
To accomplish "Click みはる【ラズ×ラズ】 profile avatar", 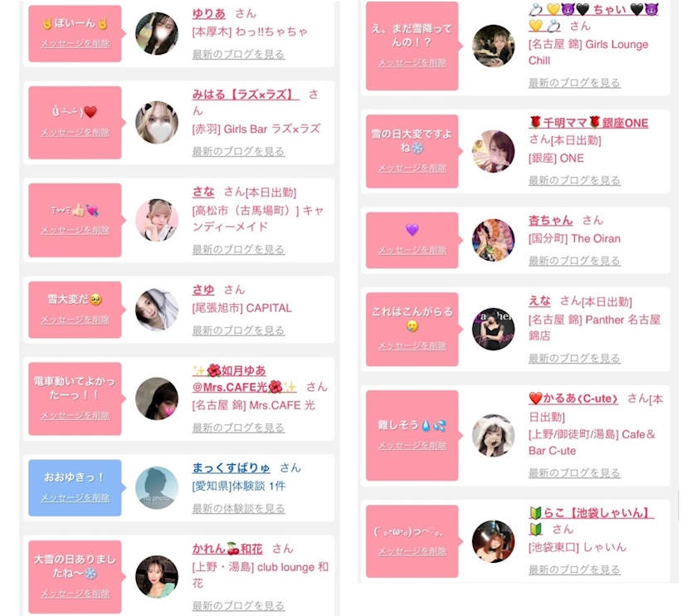I will 157,122.
